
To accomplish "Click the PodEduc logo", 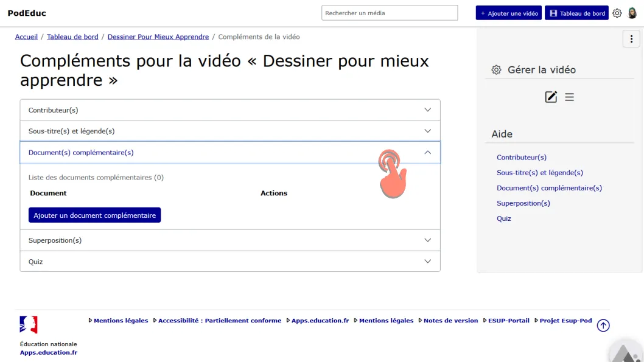I will (27, 13).
